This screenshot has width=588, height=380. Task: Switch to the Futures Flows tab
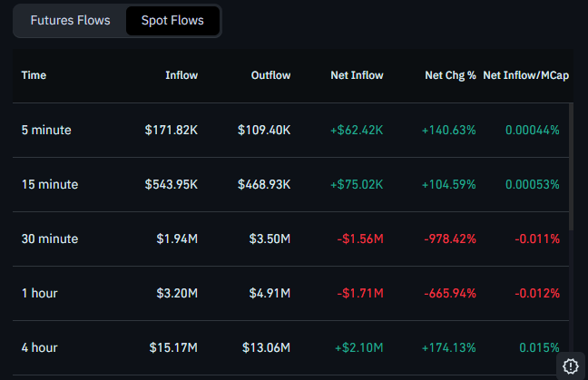pyautogui.click(x=70, y=21)
